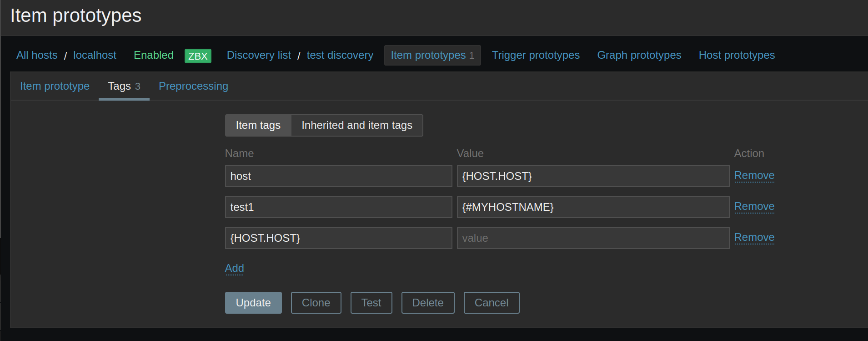
Task: Add a new tag row
Action: coord(235,269)
